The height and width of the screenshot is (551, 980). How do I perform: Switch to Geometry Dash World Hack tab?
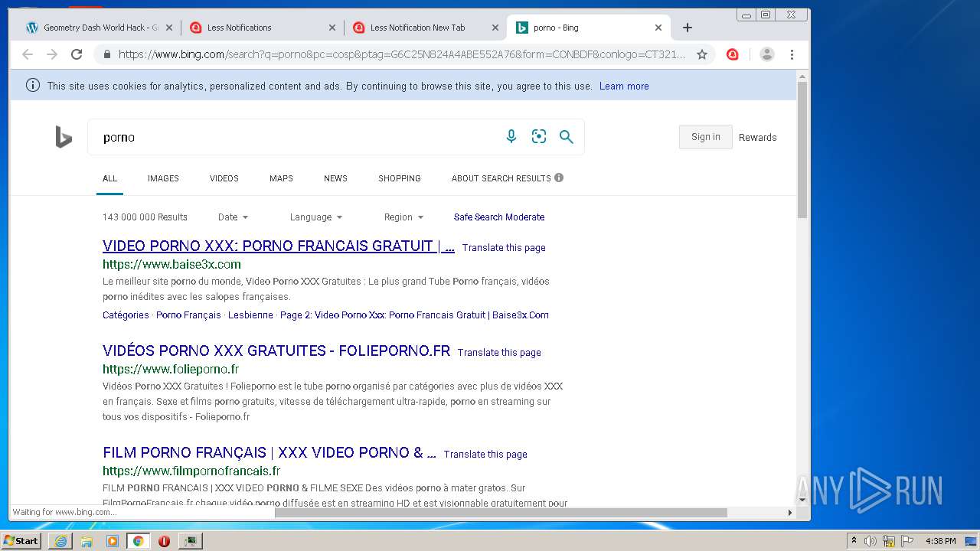click(100, 28)
